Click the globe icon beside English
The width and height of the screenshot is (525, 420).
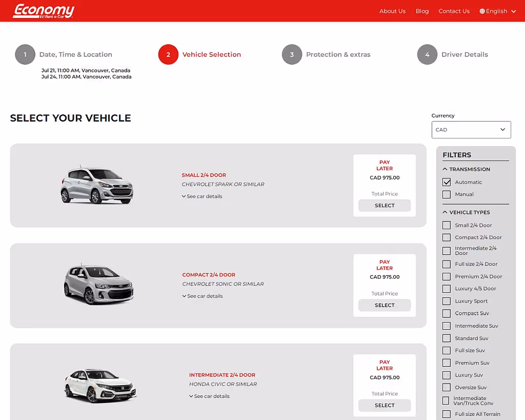(482, 11)
